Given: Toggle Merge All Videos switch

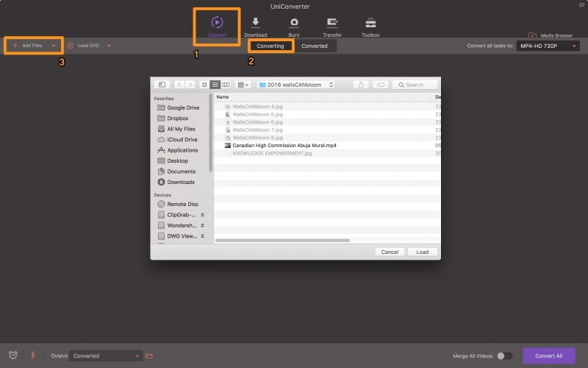Looking at the screenshot, I should click(x=504, y=355).
